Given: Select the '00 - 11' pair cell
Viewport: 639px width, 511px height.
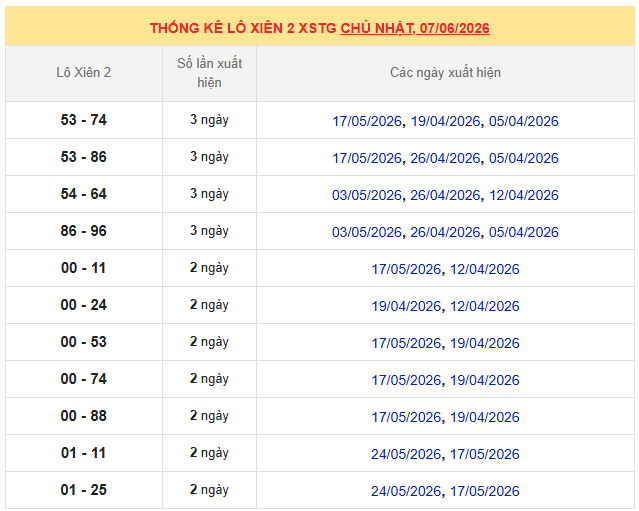Looking at the screenshot, I should (84, 268).
